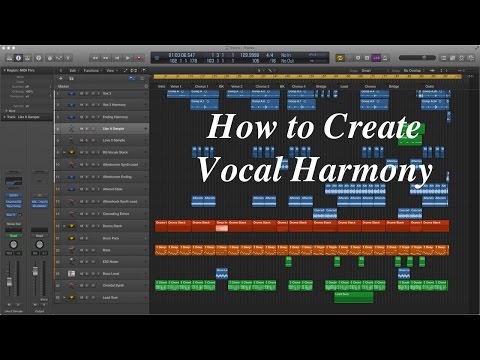Select the Chordal Synth track name
The image size is (480, 360).
click(x=113, y=286)
